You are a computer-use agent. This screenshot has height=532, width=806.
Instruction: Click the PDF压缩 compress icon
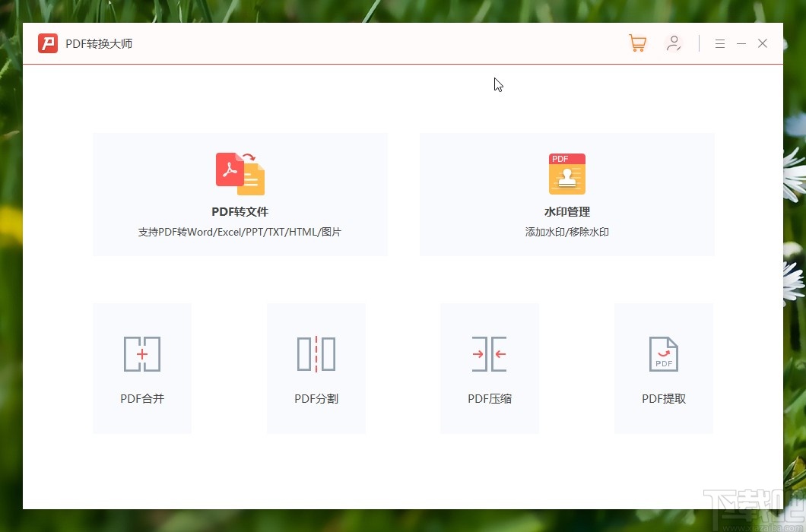click(x=490, y=354)
